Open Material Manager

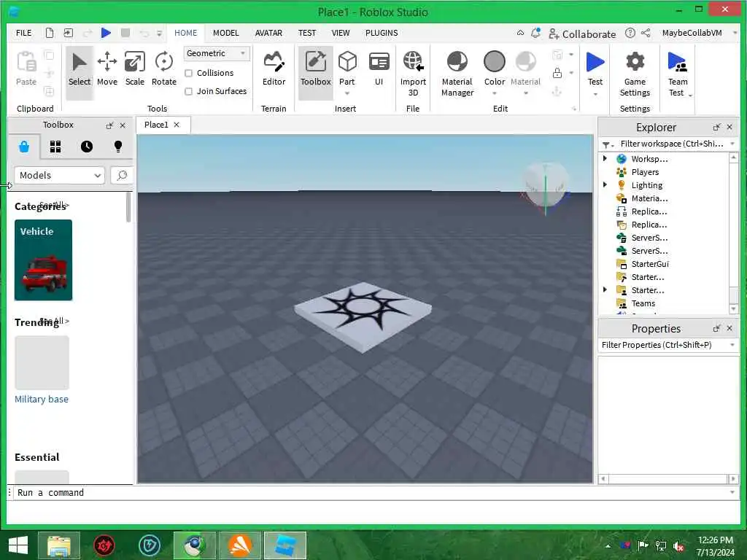[457, 74]
